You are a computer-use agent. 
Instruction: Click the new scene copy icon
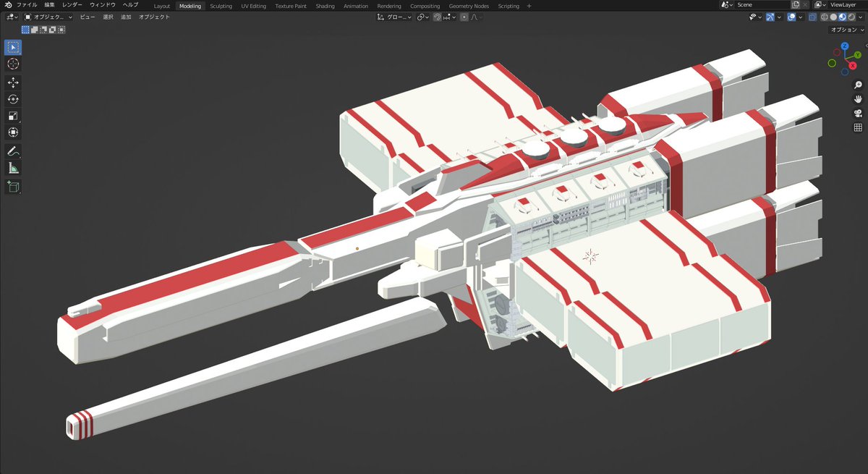click(795, 5)
